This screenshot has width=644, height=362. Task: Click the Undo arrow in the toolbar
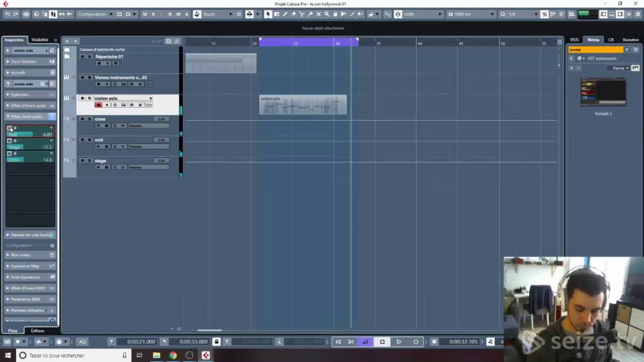pos(7,14)
